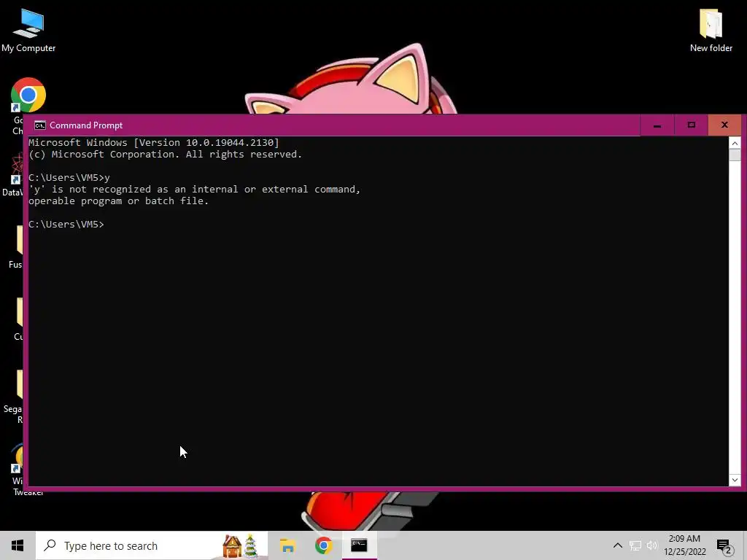Screen dimensions: 747x560
Task: Click the holiday house search highlight icon
Action: (x=232, y=545)
